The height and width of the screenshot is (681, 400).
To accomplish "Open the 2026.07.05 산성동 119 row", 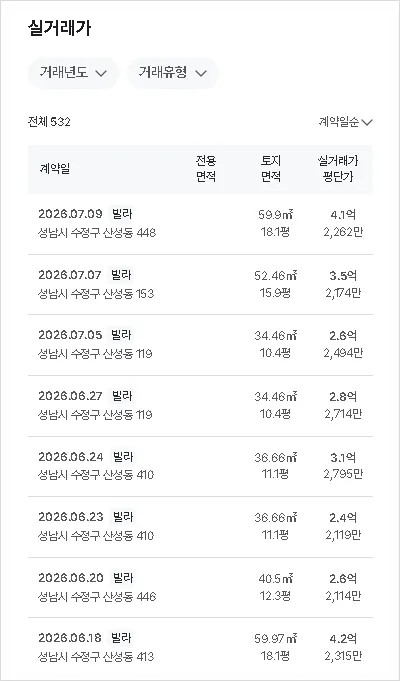I will coord(200,345).
